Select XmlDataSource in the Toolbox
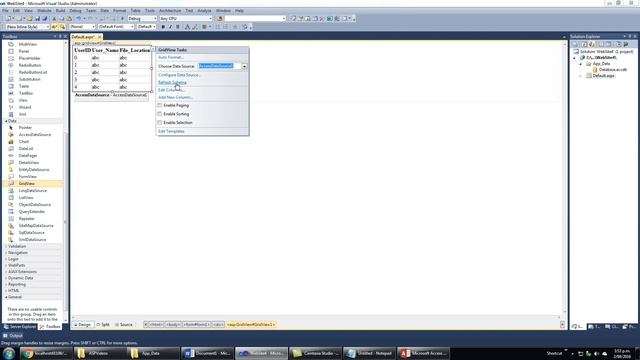Screen dimensions: 640x360 tap(32, 240)
